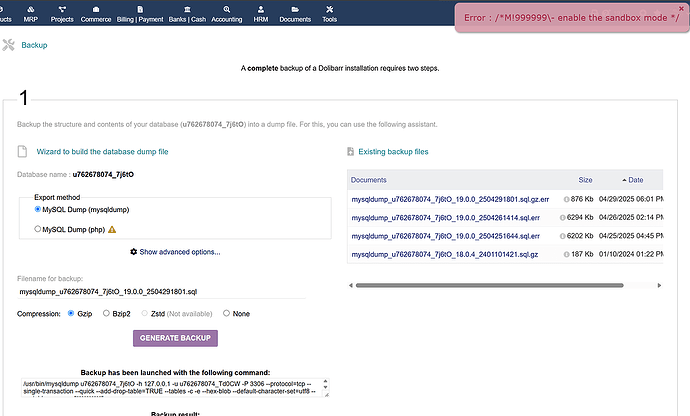Open the MRP module icon
The width and height of the screenshot is (690, 416).
30,9
